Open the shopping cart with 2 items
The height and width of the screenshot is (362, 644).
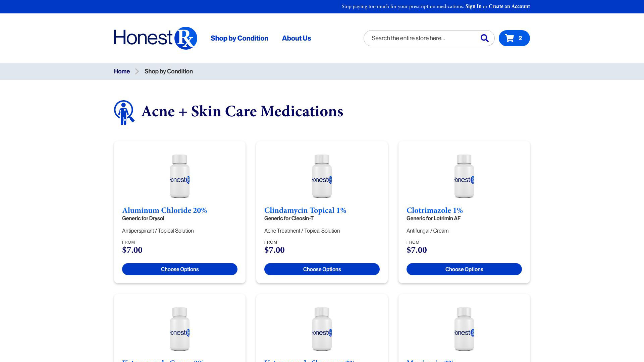(x=514, y=38)
